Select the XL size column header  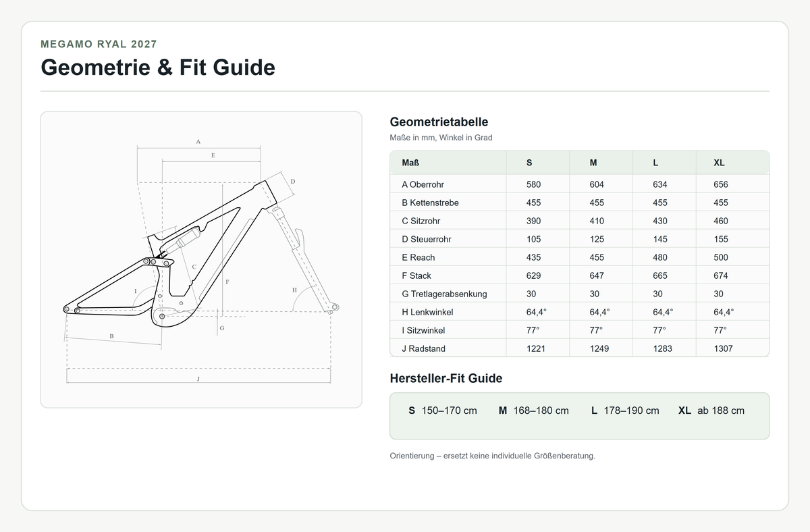coord(720,163)
